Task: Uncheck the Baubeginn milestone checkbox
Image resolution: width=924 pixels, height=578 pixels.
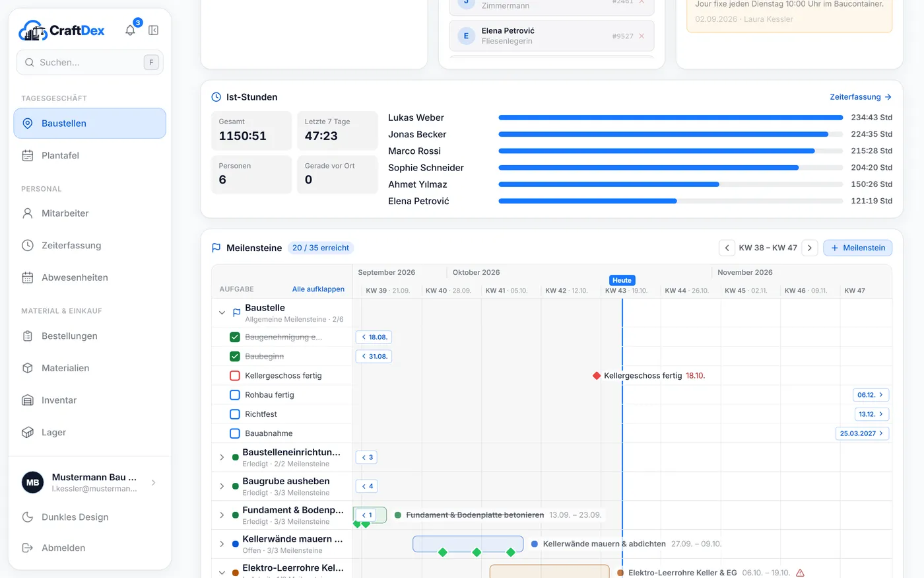Action: (x=234, y=357)
